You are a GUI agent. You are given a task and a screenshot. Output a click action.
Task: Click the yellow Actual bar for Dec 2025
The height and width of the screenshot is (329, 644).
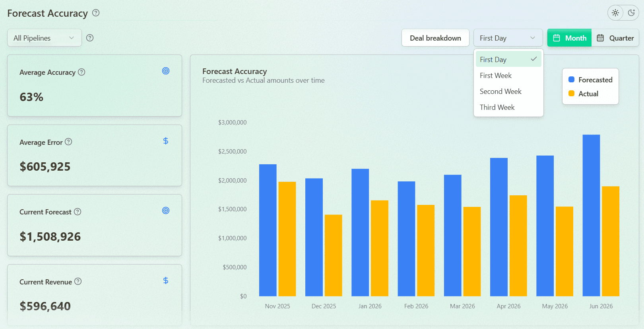[x=334, y=255]
